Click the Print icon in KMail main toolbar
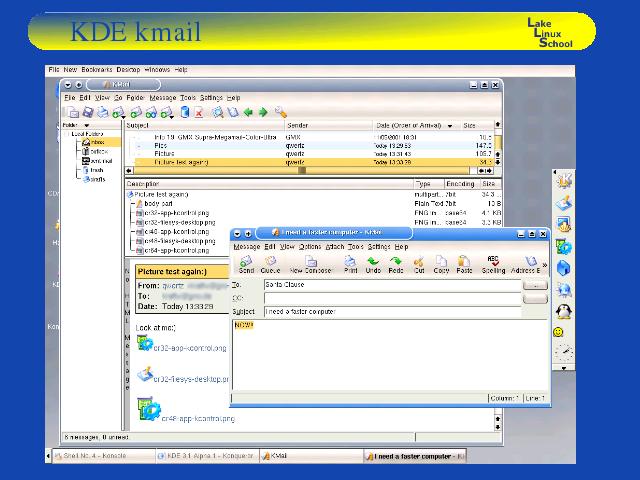640x480 pixels. [102, 112]
